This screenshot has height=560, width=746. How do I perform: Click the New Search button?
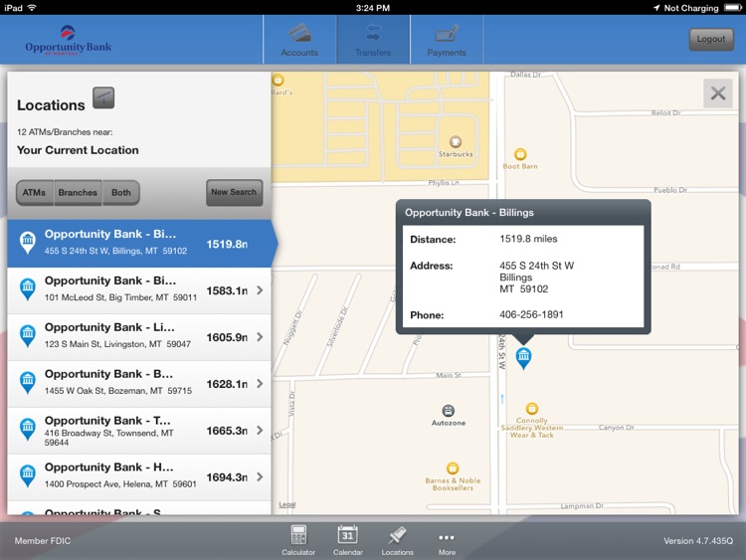click(234, 192)
